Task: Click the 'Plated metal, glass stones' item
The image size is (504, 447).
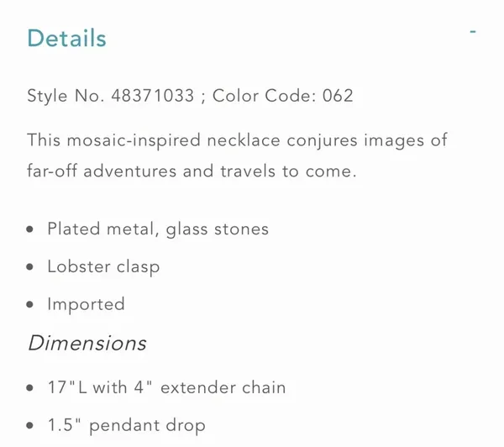Action: pos(158,229)
